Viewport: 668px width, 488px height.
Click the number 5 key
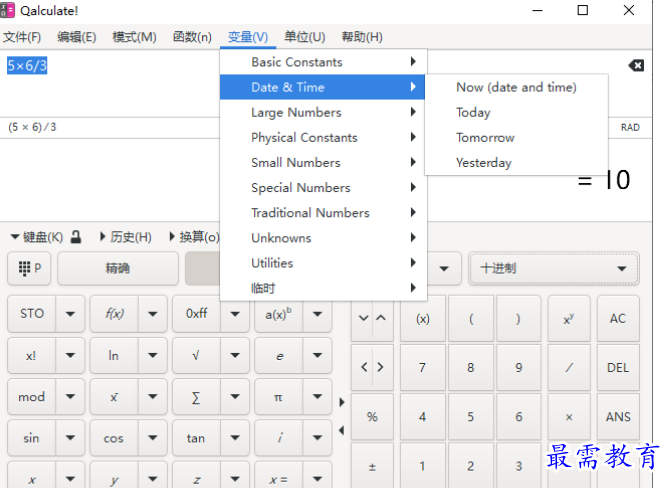pos(471,416)
